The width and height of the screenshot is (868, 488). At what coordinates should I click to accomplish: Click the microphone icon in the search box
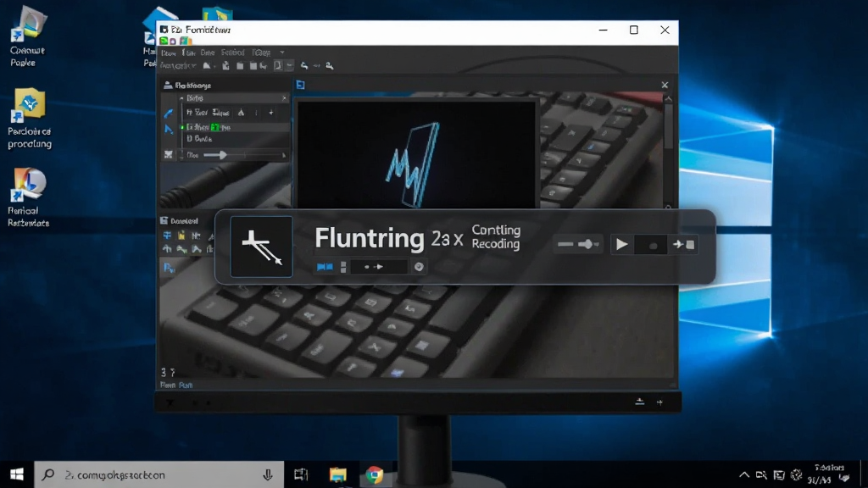(267, 474)
